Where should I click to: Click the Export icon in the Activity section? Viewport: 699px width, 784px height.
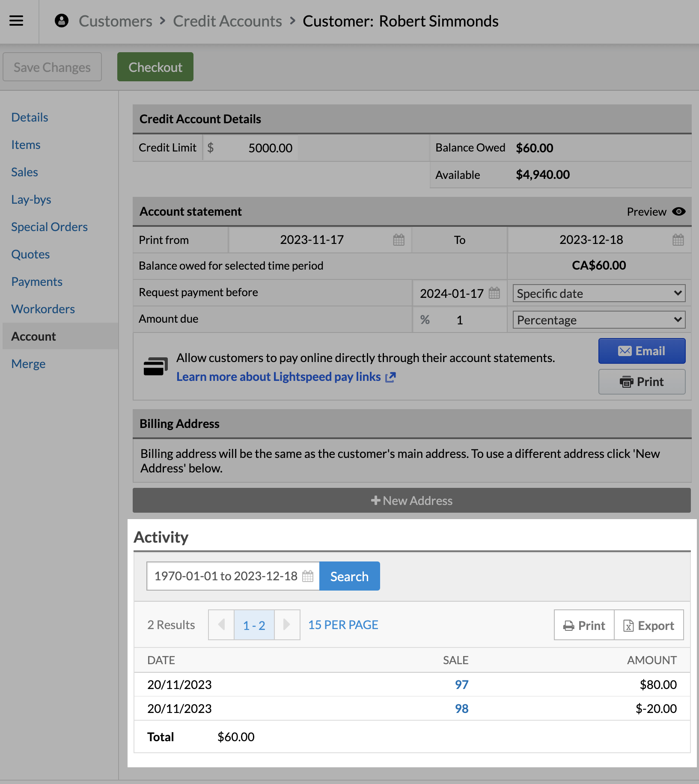[x=628, y=625]
